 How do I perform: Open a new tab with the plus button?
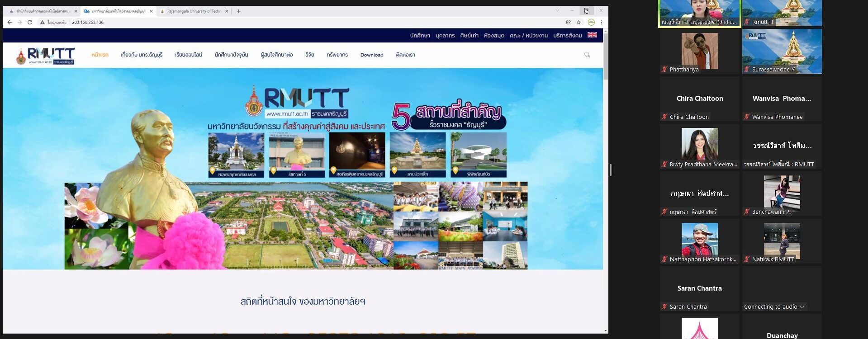[x=238, y=11]
